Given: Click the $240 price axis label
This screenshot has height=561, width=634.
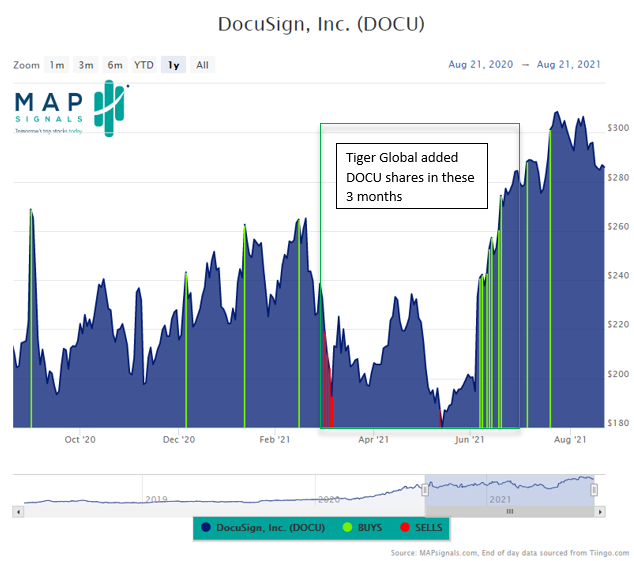Looking at the screenshot, I should coord(618,275).
